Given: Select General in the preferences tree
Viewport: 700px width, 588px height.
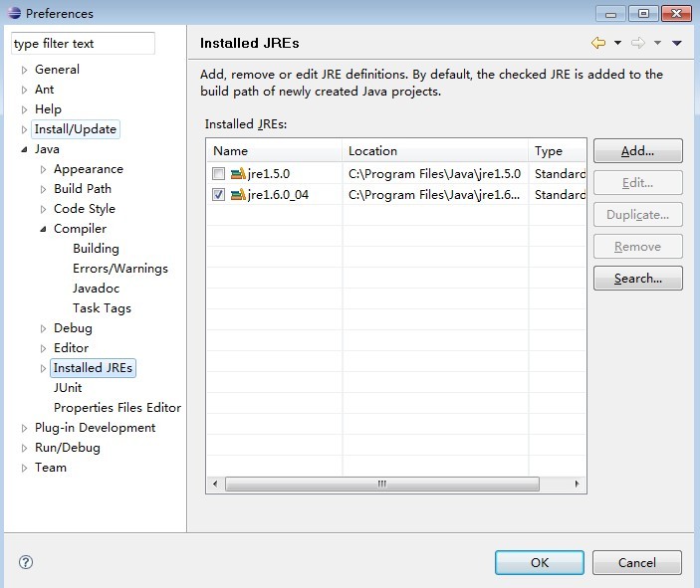Looking at the screenshot, I should pyautogui.click(x=57, y=70).
